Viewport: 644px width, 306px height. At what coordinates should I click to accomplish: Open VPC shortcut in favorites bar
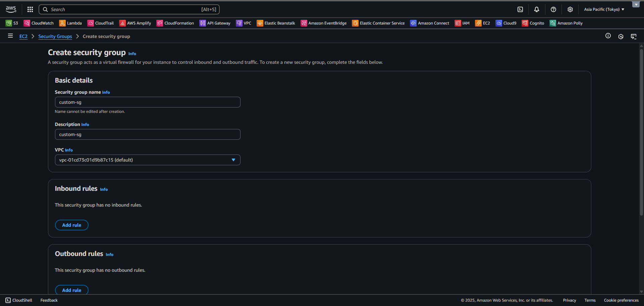click(x=244, y=23)
